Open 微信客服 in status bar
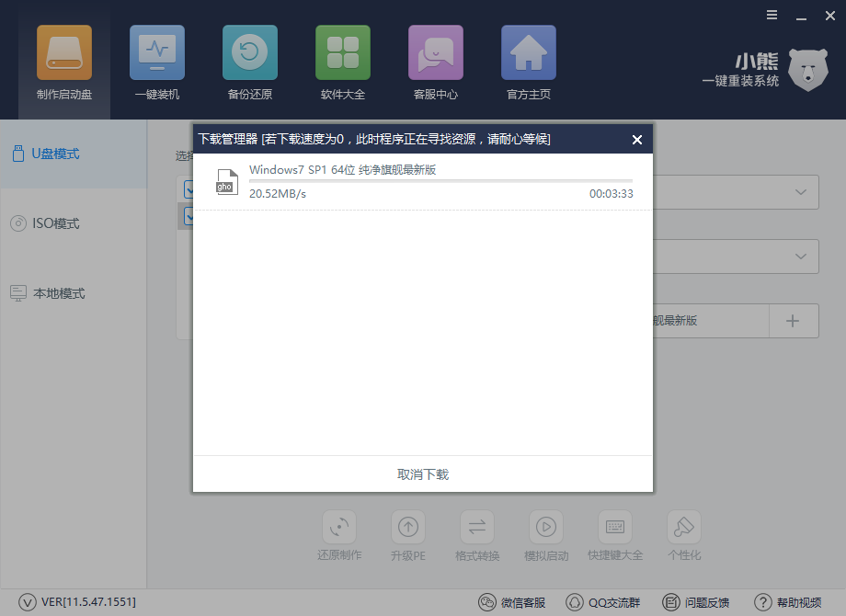The image size is (846, 616). [x=512, y=602]
